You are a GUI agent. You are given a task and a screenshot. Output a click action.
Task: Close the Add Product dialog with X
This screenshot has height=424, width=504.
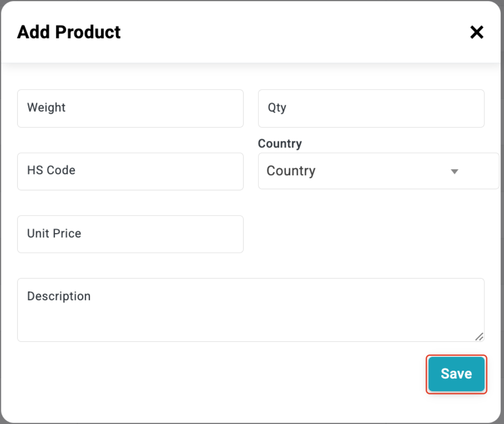pyautogui.click(x=476, y=32)
